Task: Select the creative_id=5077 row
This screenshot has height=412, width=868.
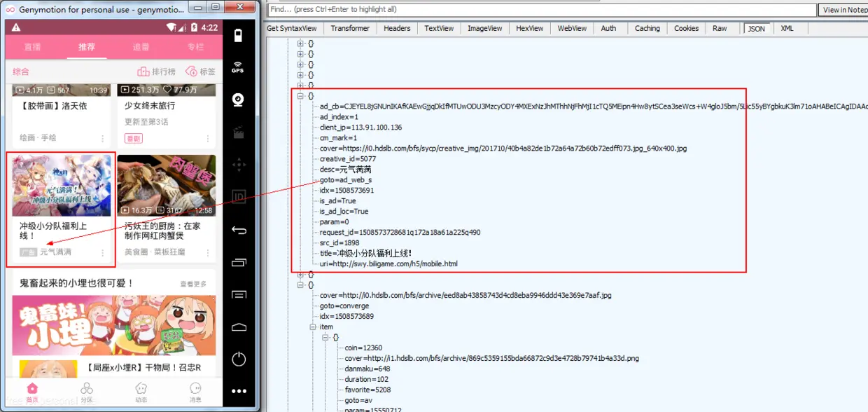Action: (x=348, y=159)
